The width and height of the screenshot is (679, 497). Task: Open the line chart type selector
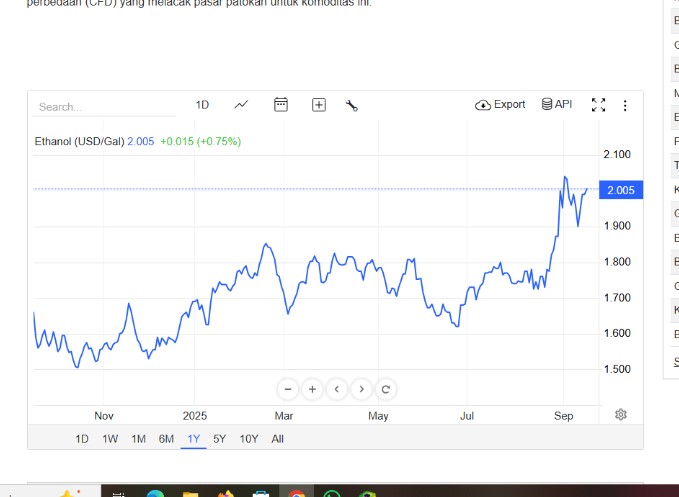241,105
